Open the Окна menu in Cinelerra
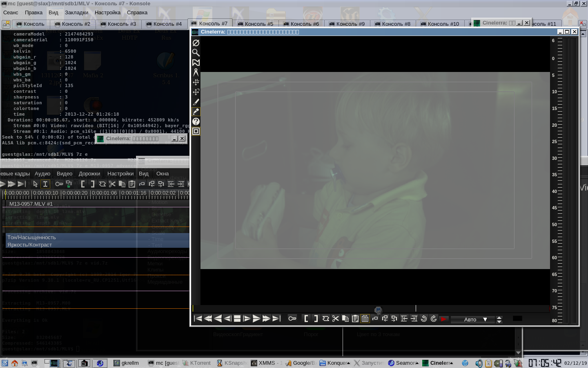 163,173
